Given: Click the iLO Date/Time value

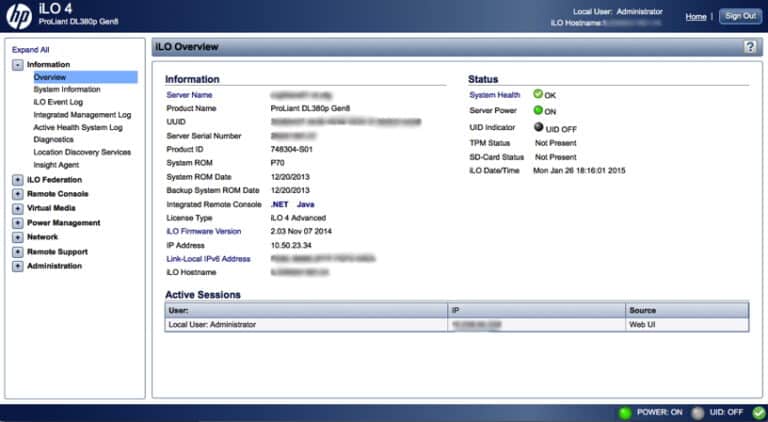Looking at the screenshot, I should point(579,171).
